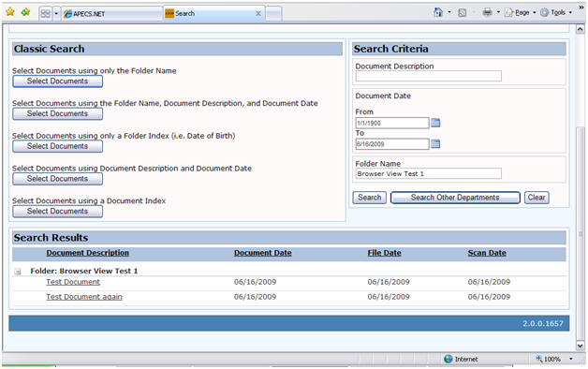
Task: Open the From date calendar picker
Action: (435, 123)
